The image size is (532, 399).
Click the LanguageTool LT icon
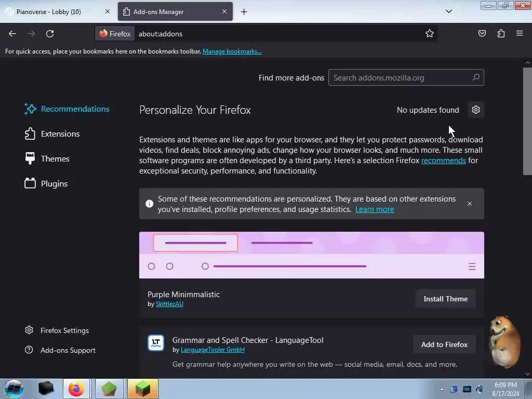[156, 343]
